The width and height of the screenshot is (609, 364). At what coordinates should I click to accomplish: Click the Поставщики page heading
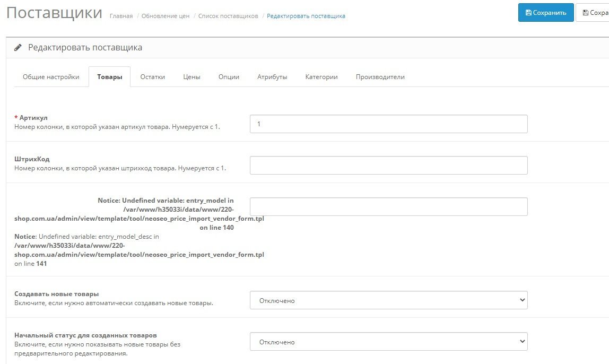54,13
